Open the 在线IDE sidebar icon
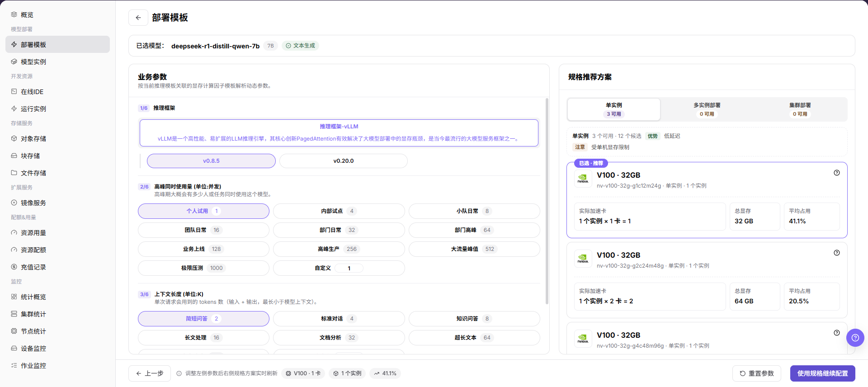 click(14, 91)
